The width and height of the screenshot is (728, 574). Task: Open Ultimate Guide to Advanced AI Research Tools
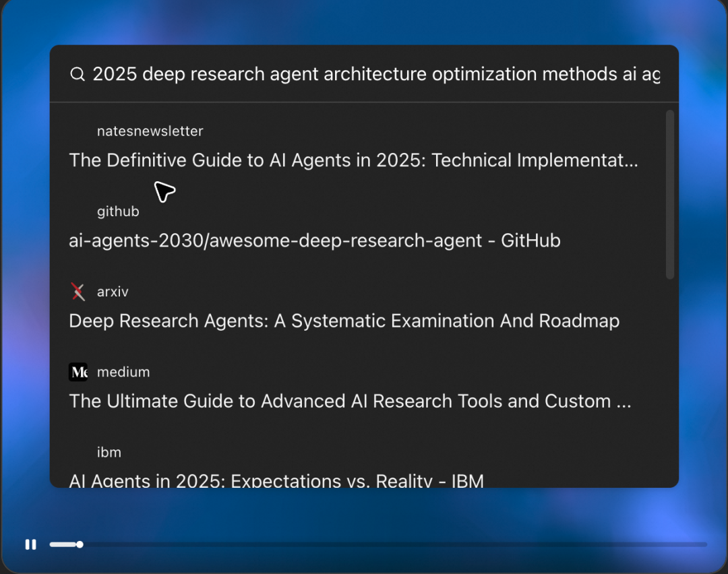coord(350,401)
